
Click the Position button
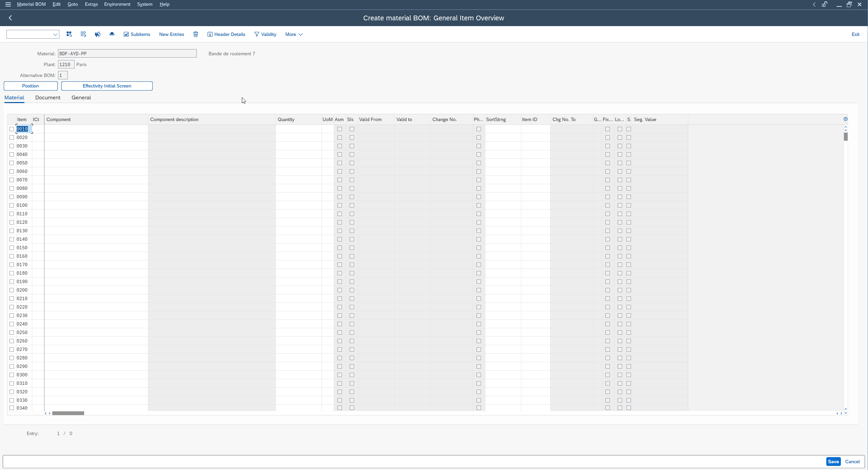click(x=31, y=86)
